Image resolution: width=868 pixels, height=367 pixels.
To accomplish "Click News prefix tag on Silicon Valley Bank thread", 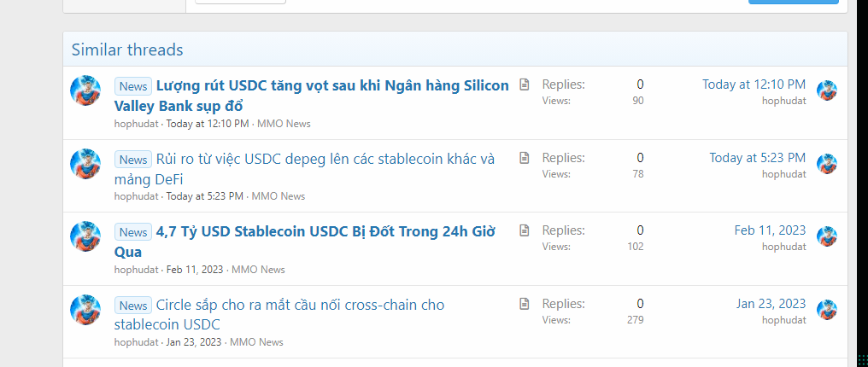I will [133, 86].
